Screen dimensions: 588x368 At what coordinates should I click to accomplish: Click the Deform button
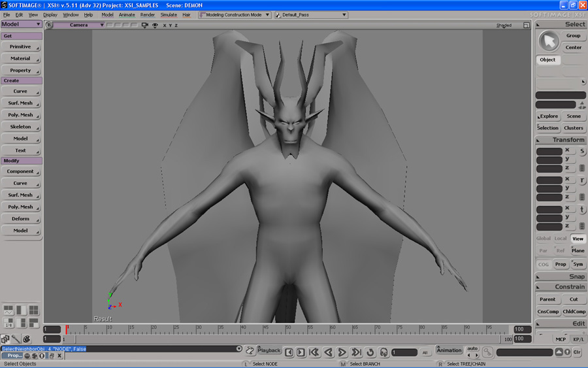coord(21,219)
